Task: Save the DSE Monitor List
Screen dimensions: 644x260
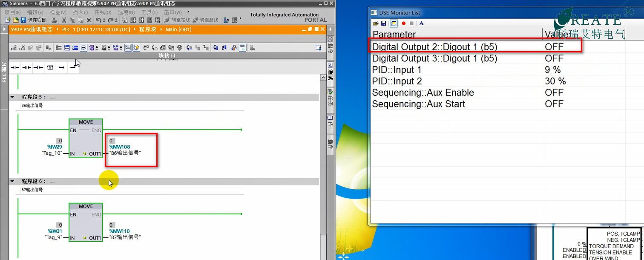Action: 384,23
